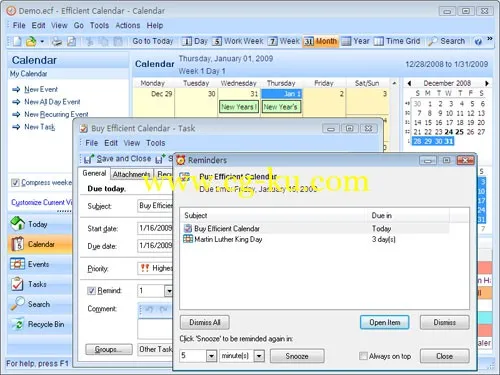This screenshot has width=500, height=375.
Task: Click the Print icon in main toolbar
Action: 57,41
